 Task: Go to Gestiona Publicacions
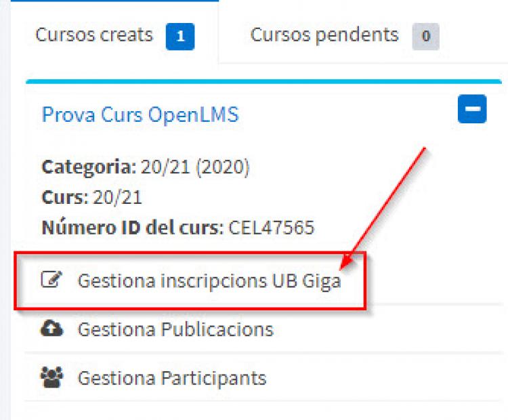tap(175, 329)
